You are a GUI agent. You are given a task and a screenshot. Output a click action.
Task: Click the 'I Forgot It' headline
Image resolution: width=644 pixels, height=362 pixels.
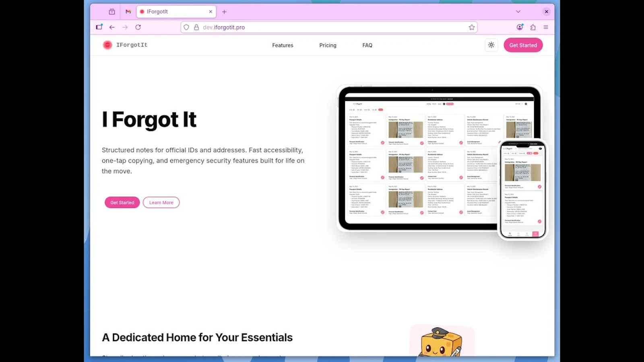click(149, 119)
